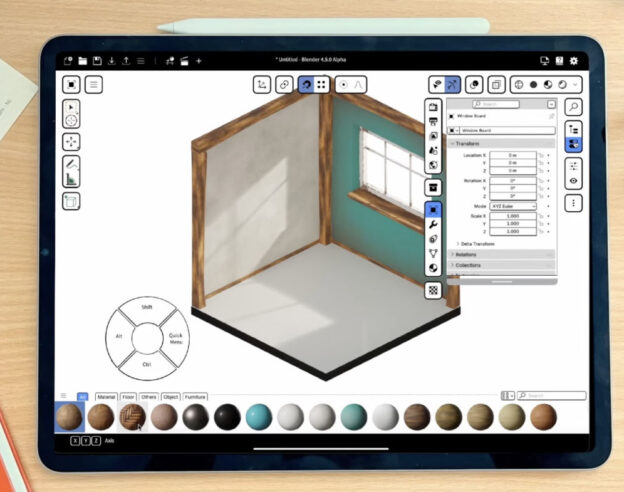This screenshot has width=624, height=492.
Task: Open the hamburger menu in top bar
Action: pos(140,61)
